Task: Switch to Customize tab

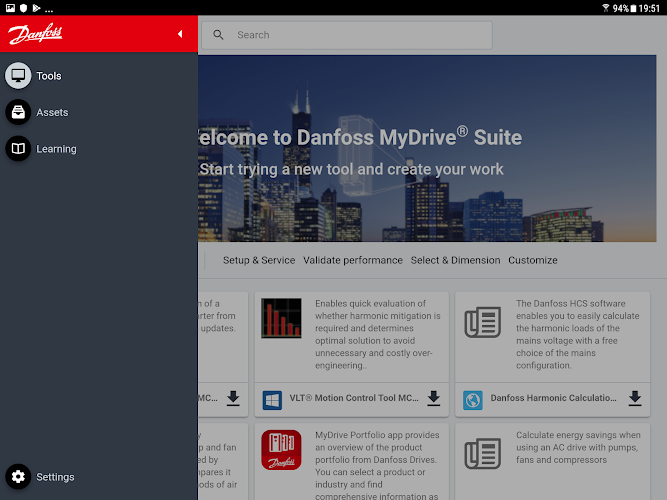Action: click(x=533, y=260)
